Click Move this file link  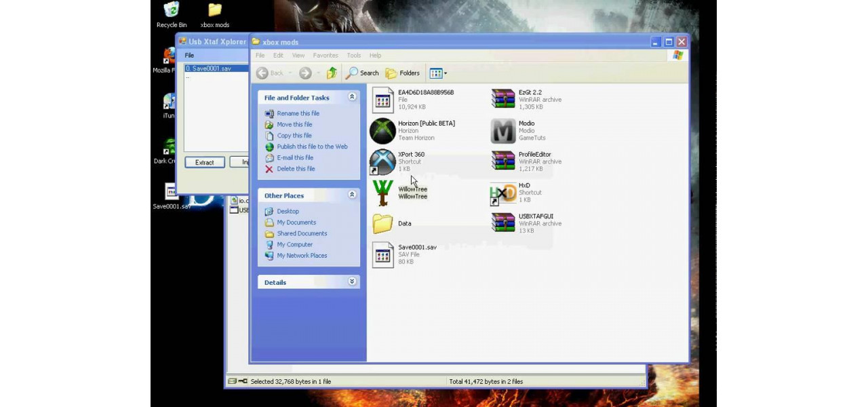pos(294,125)
